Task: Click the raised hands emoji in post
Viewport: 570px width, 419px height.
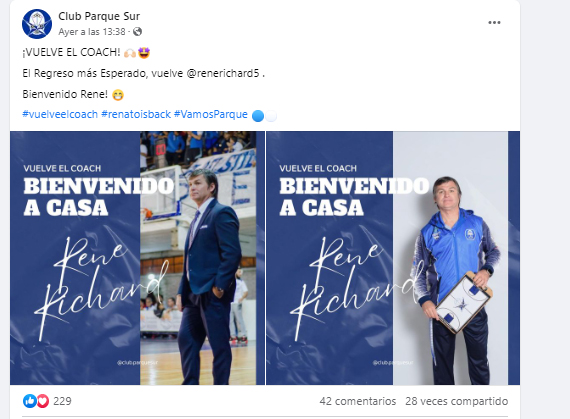Action: [130, 53]
